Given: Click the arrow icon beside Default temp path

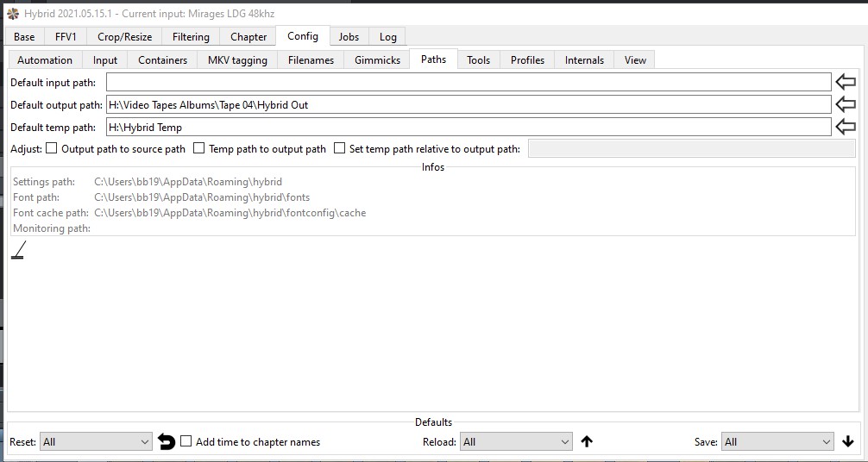Looking at the screenshot, I should point(846,127).
